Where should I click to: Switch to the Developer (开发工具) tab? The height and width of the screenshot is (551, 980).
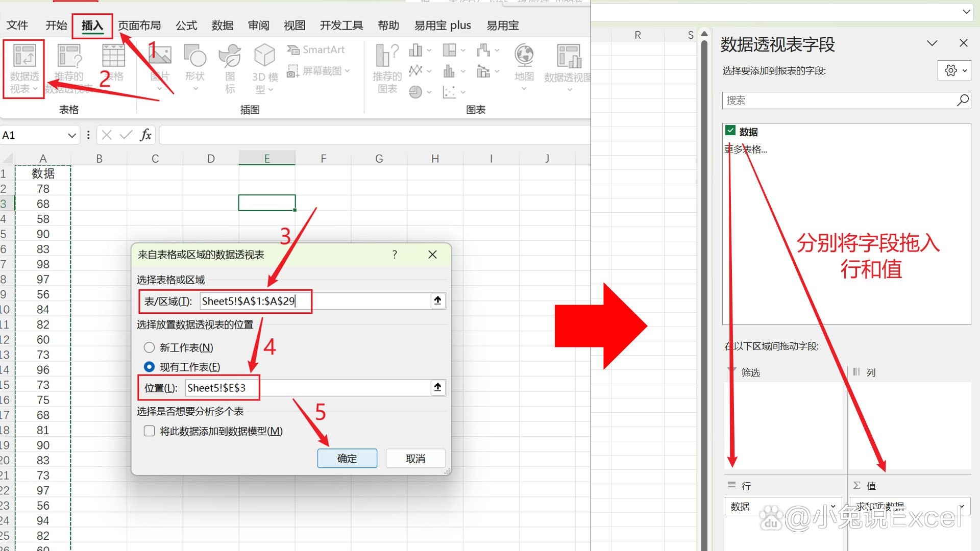(x=341, y=25)
